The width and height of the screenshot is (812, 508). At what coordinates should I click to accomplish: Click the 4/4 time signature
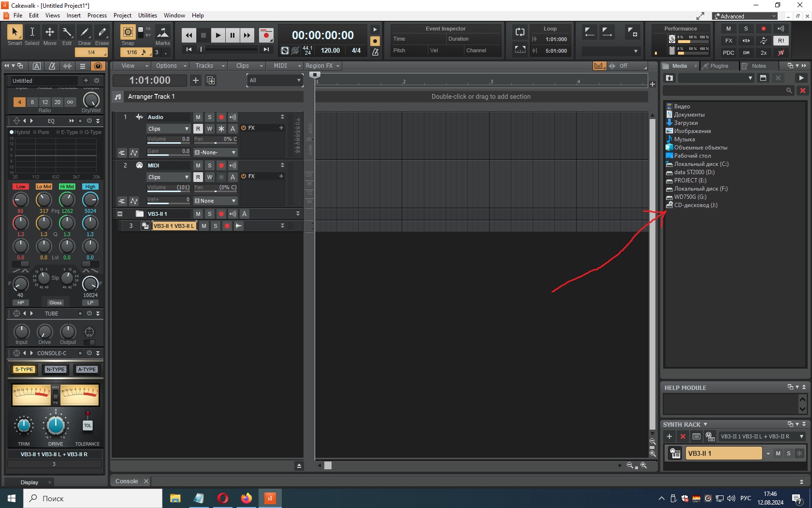pos(356,50)
